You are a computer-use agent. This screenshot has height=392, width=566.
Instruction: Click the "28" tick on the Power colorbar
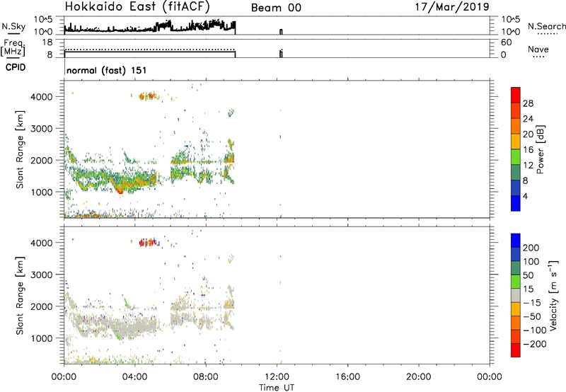[x=528, y=103]
